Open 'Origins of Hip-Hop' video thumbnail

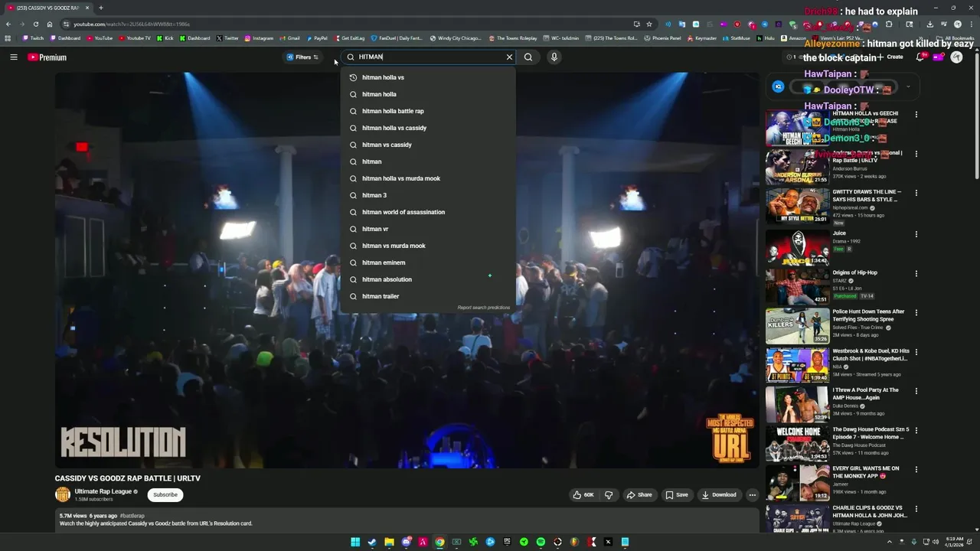tap(797, 286)
